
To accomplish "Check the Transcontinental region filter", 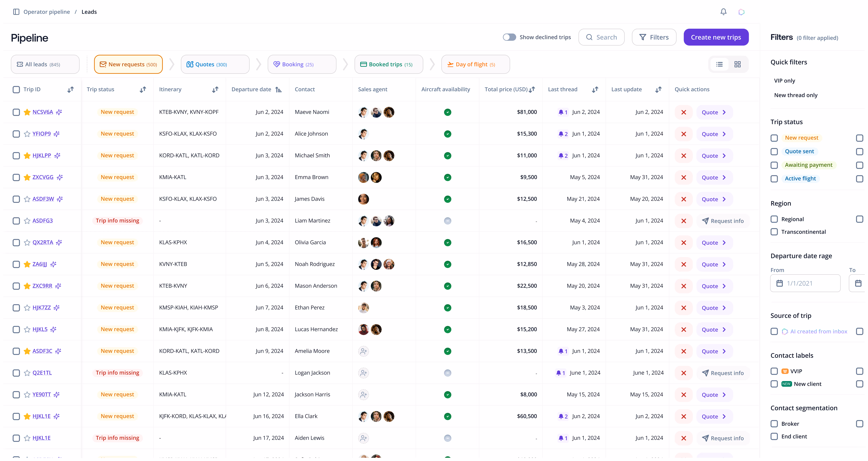I will point(774,232).
